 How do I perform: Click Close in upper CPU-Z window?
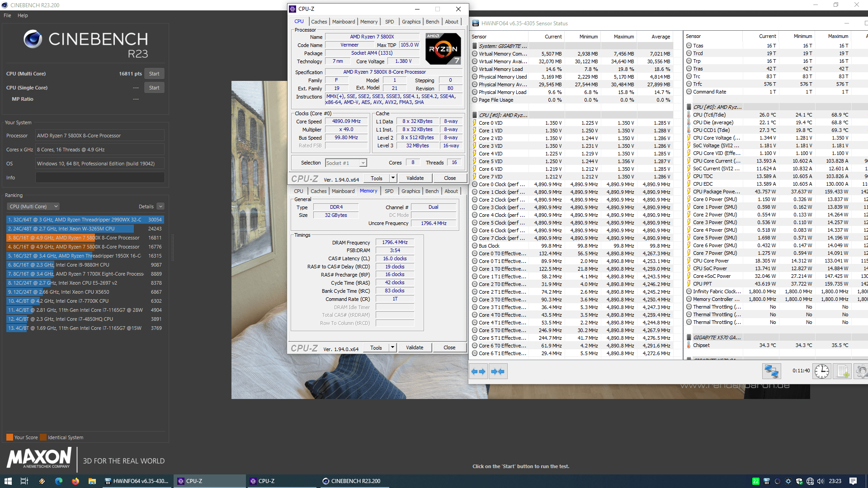click(x=449, y=178)
